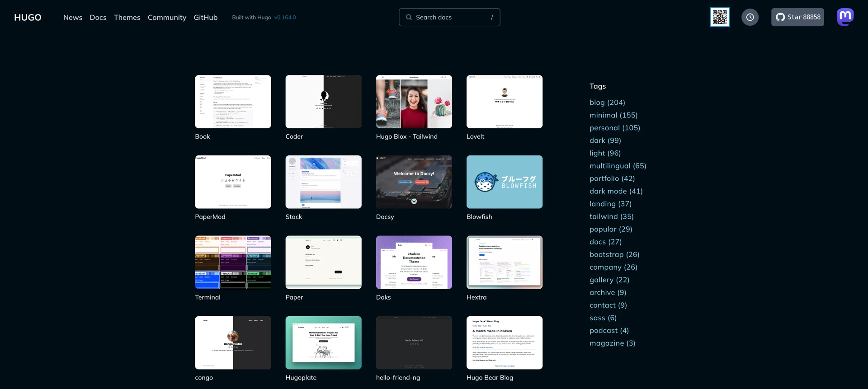This screenshot has width=868, height=389.
Task: Click the Book theme title
Action: coord(203,136)
